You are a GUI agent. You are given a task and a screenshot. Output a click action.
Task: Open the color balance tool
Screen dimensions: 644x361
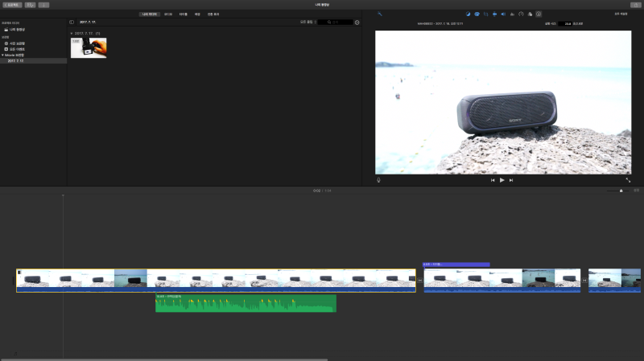tap(468, 14)
